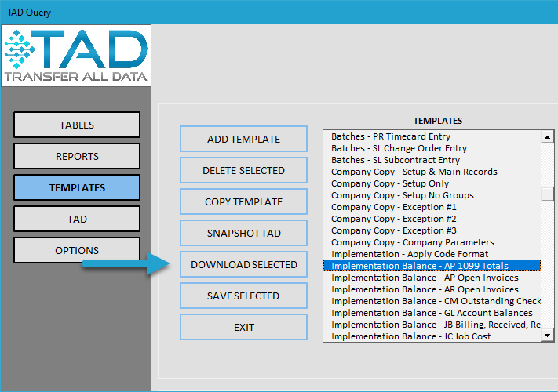Click DOWNLOAD SELECTED button
Image resolution: width=558 pixels, height=392 pixels.
(244, 264)
